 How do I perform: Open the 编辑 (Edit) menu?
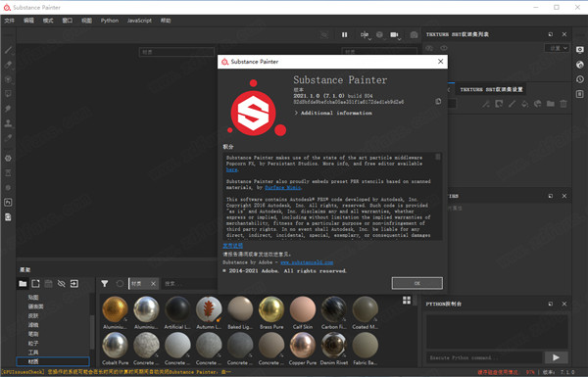point(28,21)
